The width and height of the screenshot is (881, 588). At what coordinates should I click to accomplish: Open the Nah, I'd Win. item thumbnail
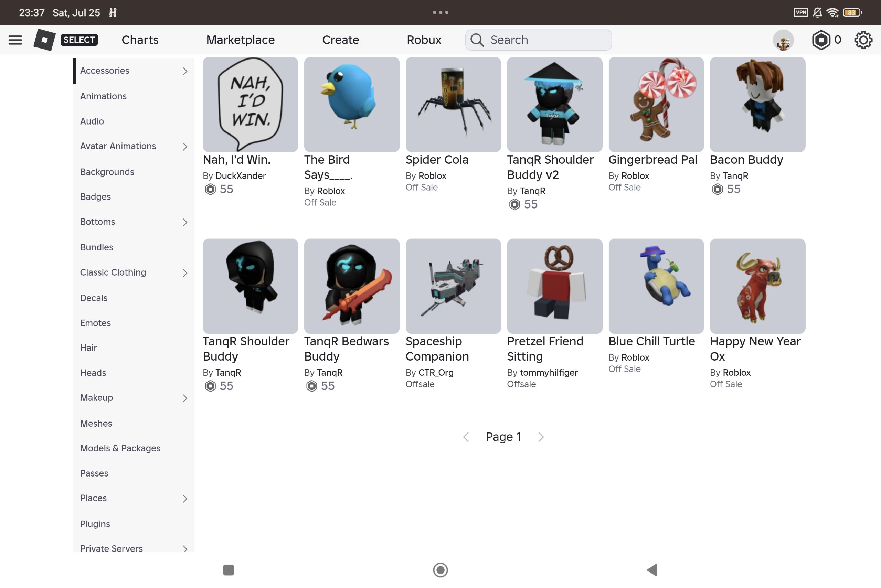tap(251, 105)
